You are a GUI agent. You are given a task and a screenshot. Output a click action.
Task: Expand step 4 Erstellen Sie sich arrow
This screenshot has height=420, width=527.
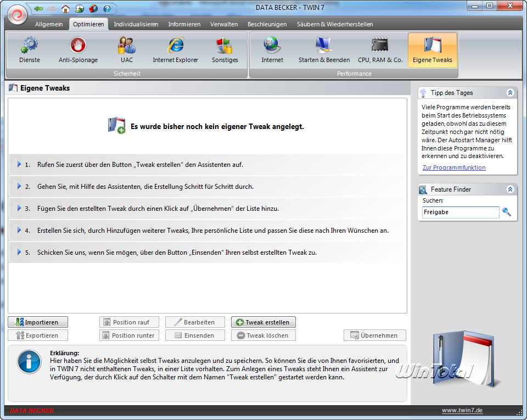point(19,230)
